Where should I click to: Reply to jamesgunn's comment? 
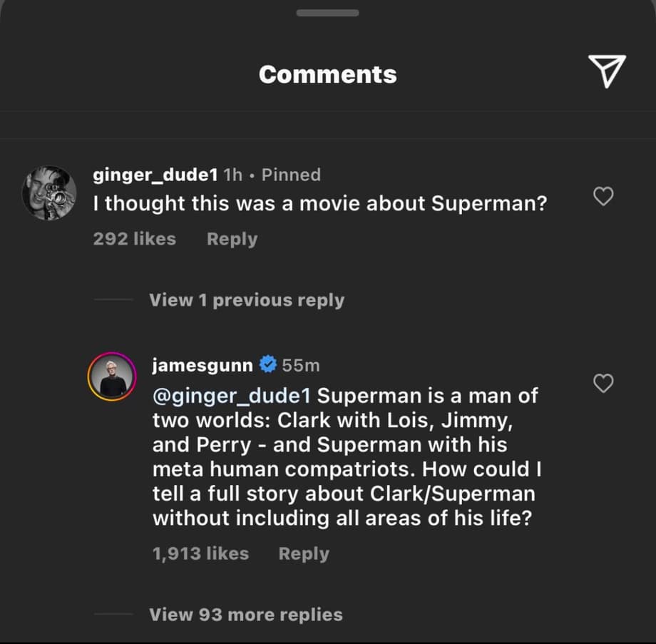click(x=304, y=553)
